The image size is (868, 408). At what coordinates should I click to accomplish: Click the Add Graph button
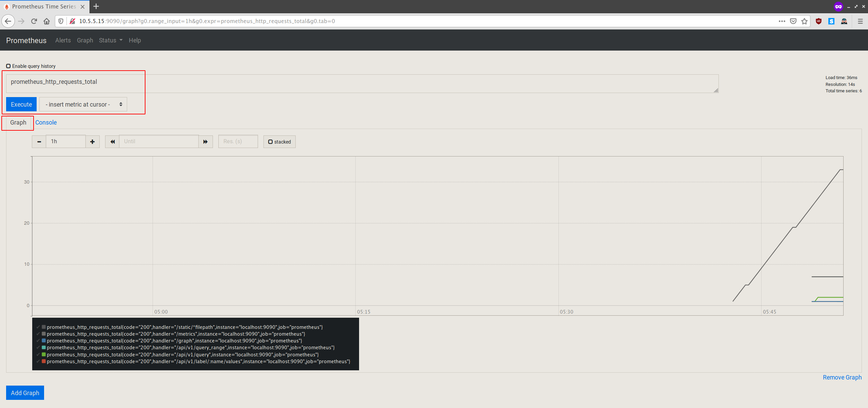[x=25, y=393]
